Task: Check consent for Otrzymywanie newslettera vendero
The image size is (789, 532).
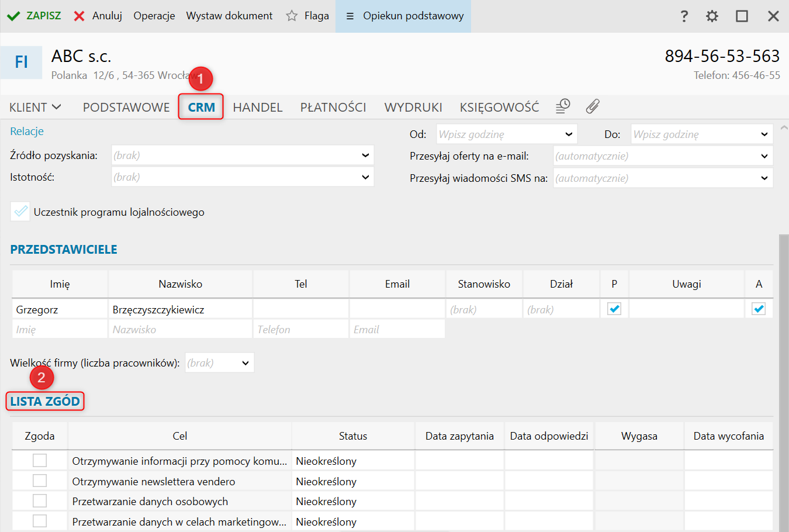Action: click(40, 481)
